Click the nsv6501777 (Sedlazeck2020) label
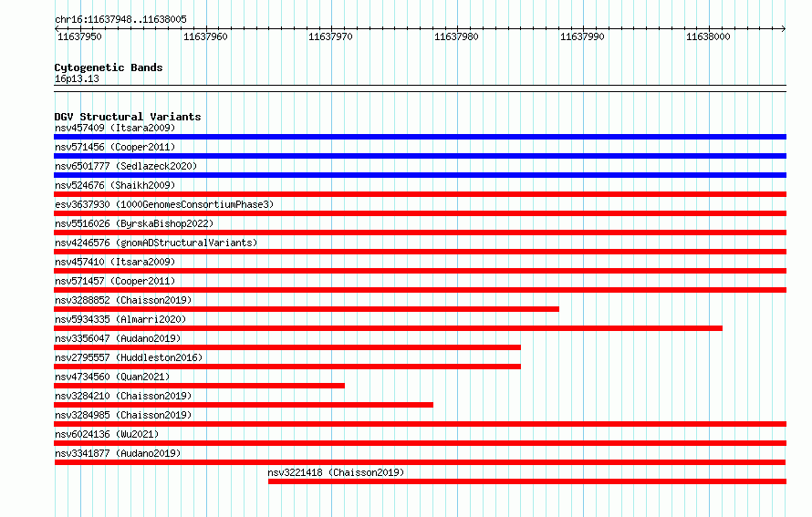Screen dimensions: 812x517 click(126, 166)
